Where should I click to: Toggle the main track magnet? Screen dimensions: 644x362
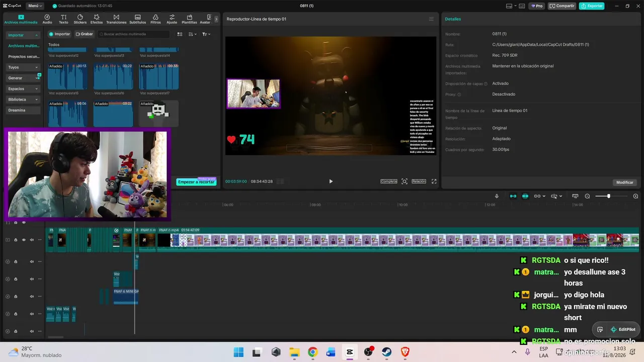513,196
